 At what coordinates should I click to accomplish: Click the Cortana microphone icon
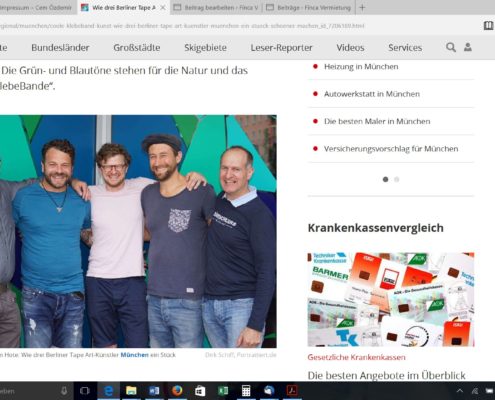click(64, 391)
